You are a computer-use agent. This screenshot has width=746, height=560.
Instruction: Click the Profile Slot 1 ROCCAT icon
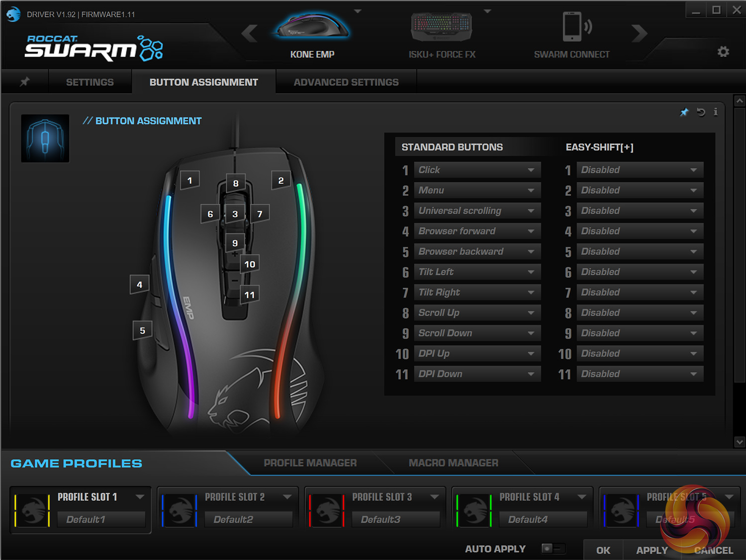33,510
